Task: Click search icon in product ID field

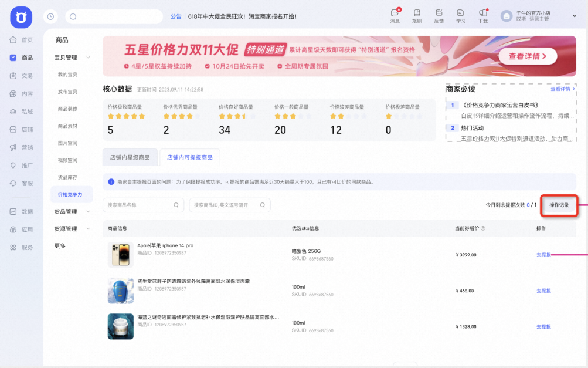Action: pos(263,205)
